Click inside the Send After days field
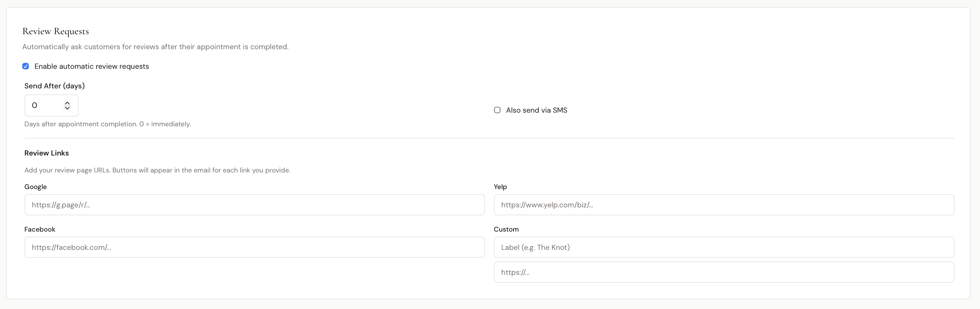 [44, 106]
